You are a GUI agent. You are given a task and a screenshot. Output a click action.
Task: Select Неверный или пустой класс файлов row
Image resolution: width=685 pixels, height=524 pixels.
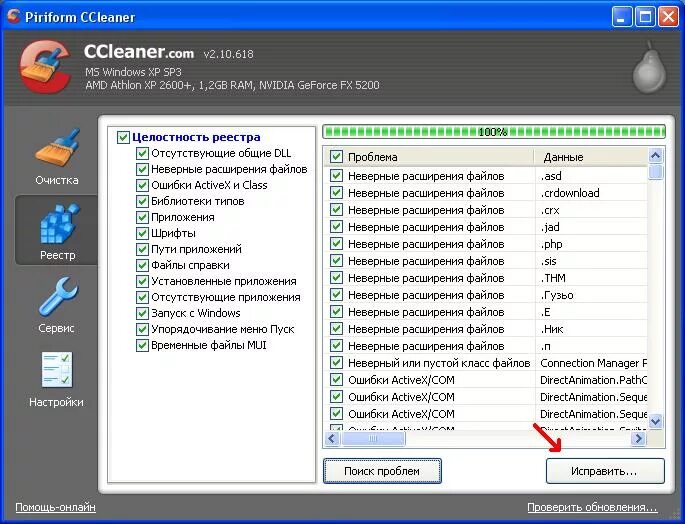click(486, 363)
